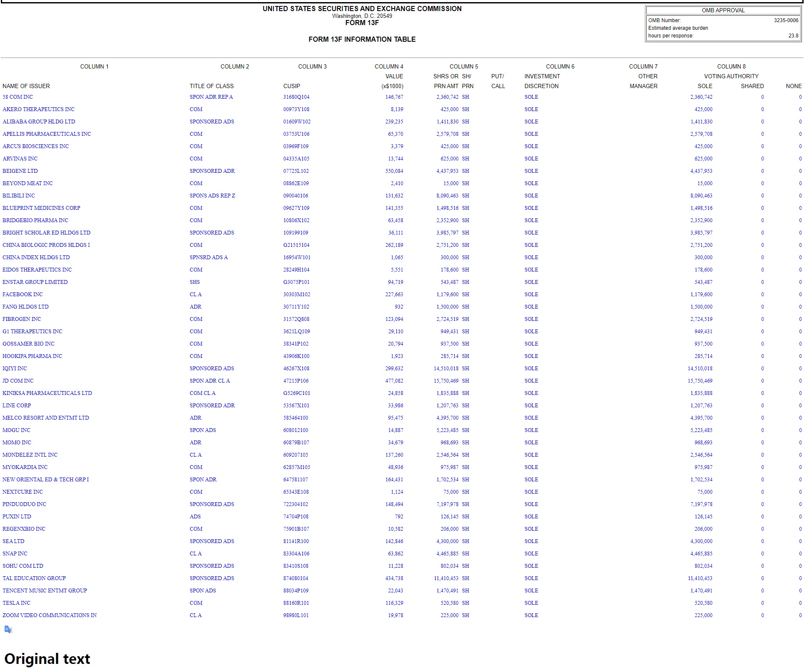Select the issuer name '58 COM INC'

(17, 97)
